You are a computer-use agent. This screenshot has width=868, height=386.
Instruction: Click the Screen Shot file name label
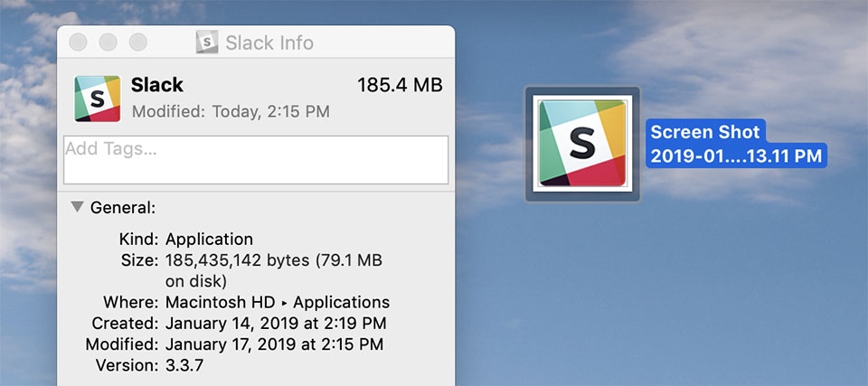click(x=736, y=144)
